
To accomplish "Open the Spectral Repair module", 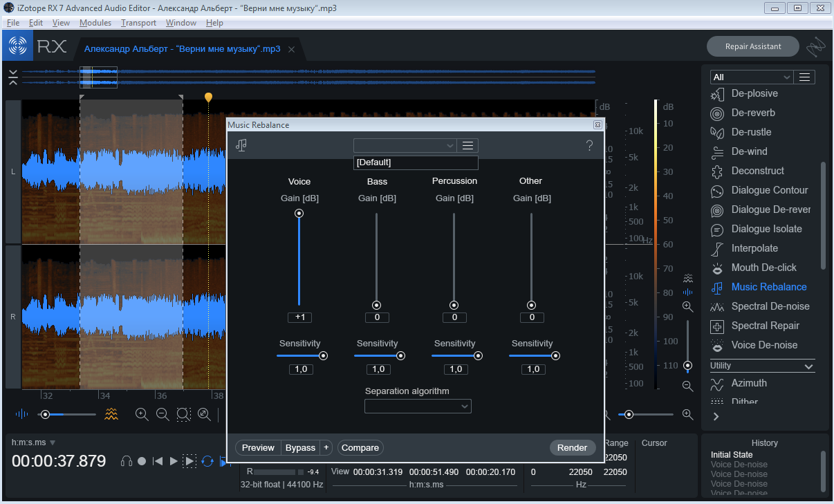I will (x=765, y=326).
